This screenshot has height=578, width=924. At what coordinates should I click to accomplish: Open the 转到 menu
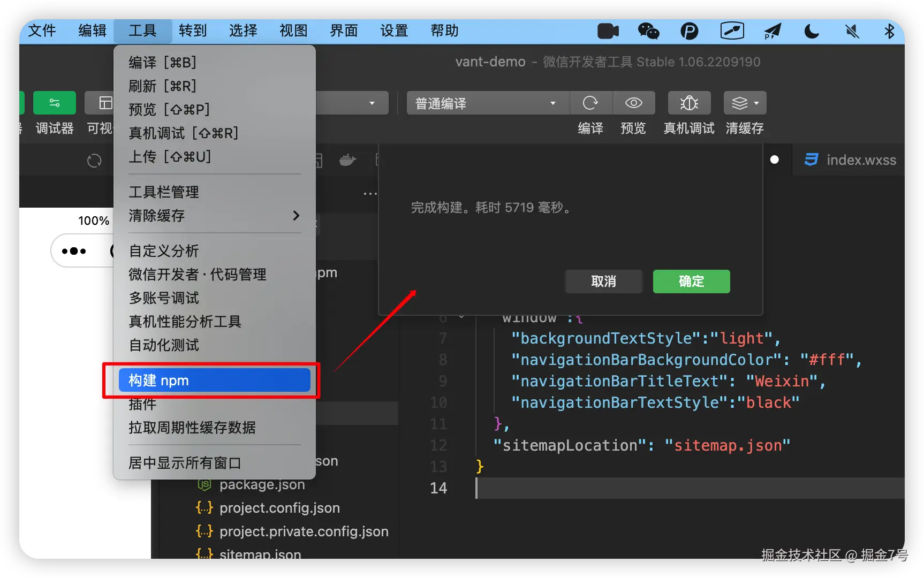pos(193,31)
